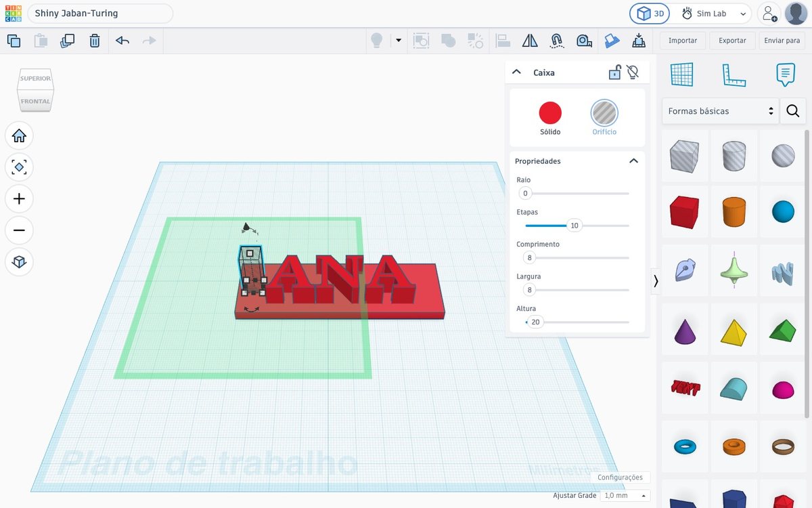Open the visibility dropdown arrow beside lightbulb
This screenshot has height=508, width=812.
point(399,41)
